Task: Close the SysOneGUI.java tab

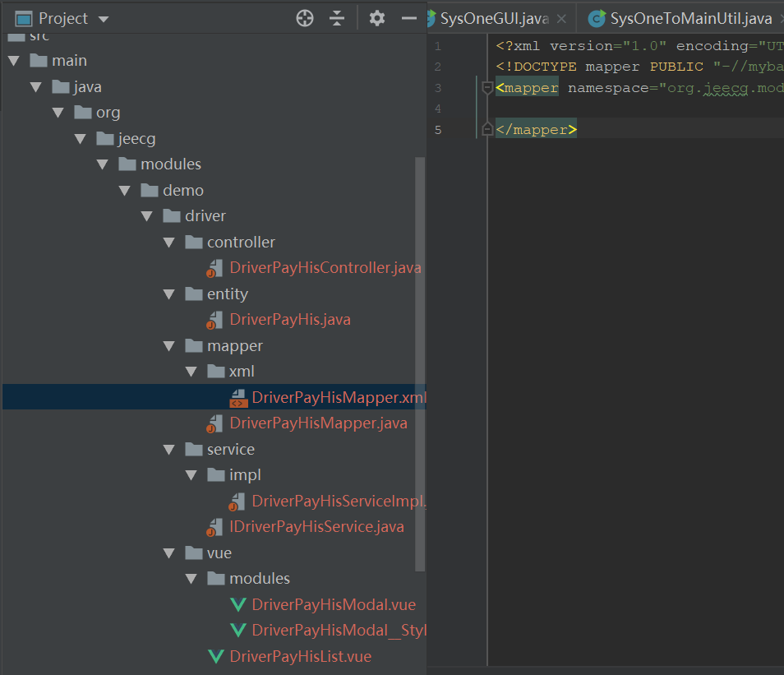Action: 561,19
